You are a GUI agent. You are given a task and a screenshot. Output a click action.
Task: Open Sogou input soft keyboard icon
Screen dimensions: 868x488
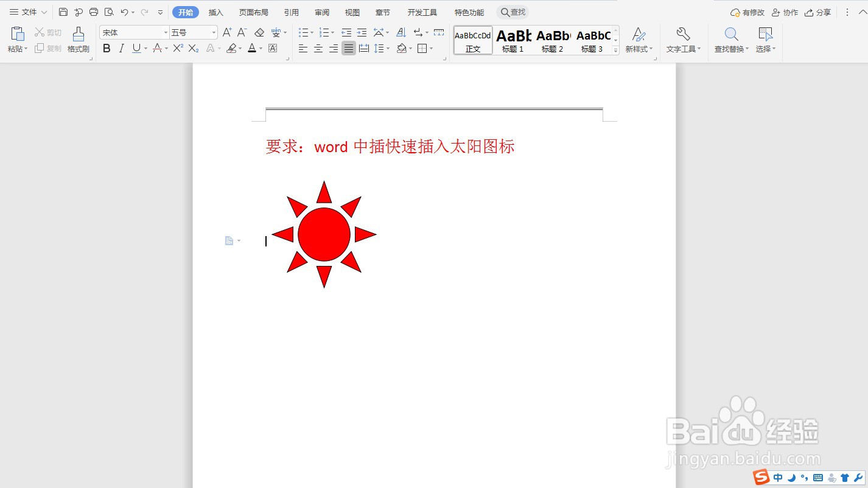pos(818,478)
